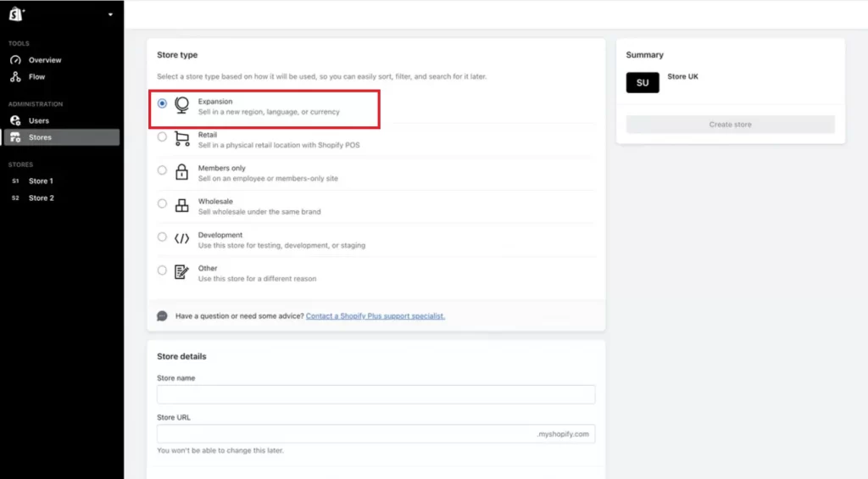Screen dimensions: 868x479
Task: Click the S2 badge beside Store 2
Action: (x=15, y=198)
